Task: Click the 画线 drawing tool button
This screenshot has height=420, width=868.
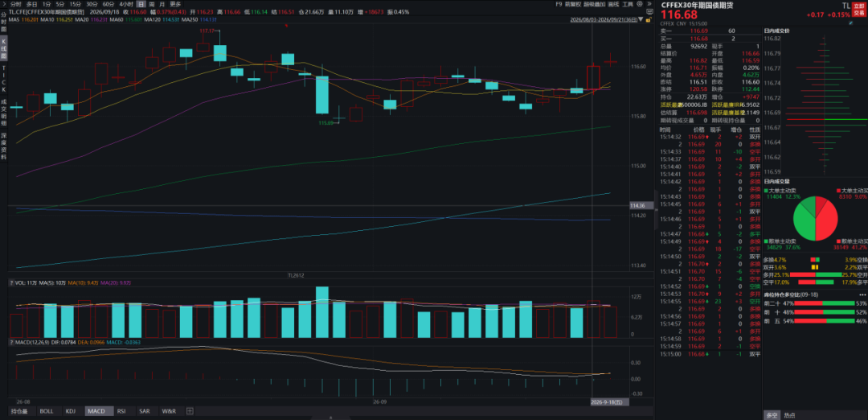Action: (x=613, y=4)
